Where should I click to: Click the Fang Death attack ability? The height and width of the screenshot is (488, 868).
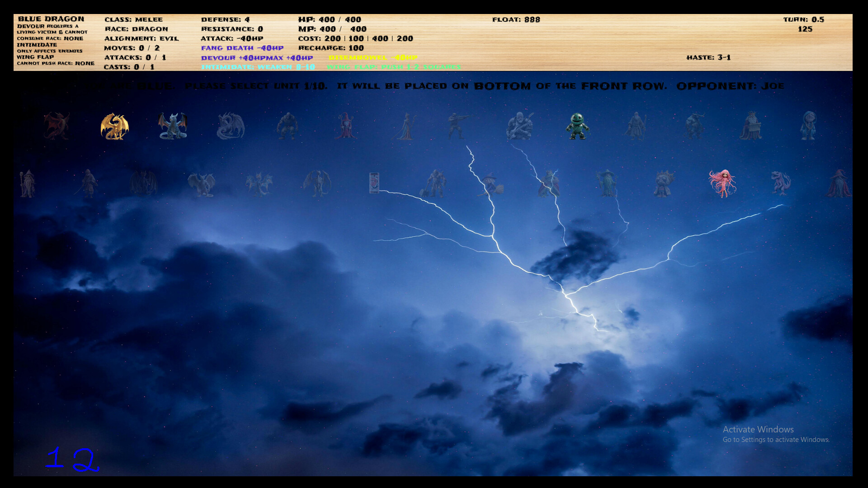[242, 48]
